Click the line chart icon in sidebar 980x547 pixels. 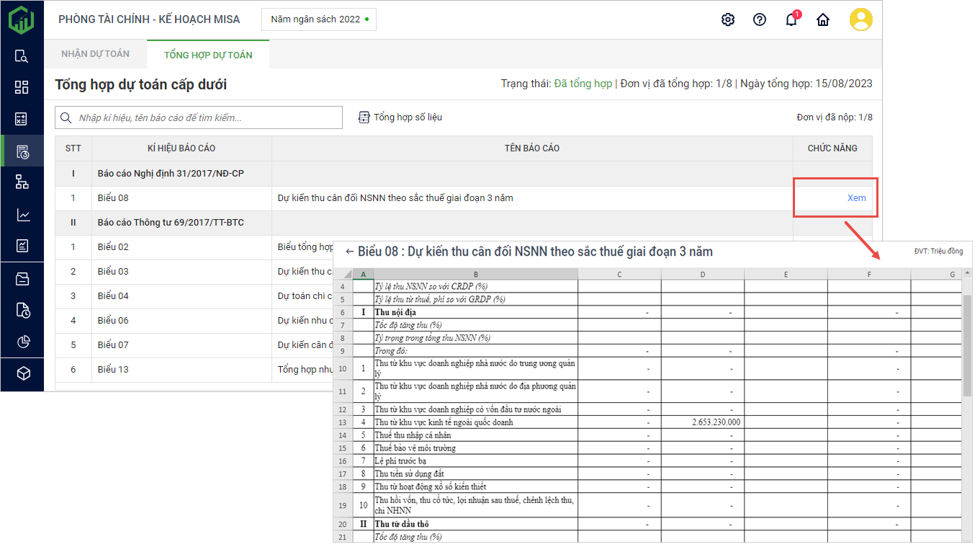click(x=22, y=215)
